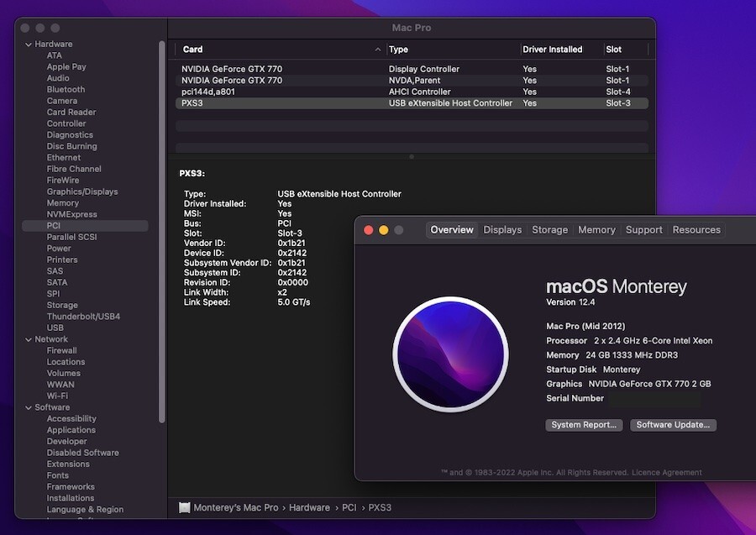Open the Storage tab

click(549, 230)
